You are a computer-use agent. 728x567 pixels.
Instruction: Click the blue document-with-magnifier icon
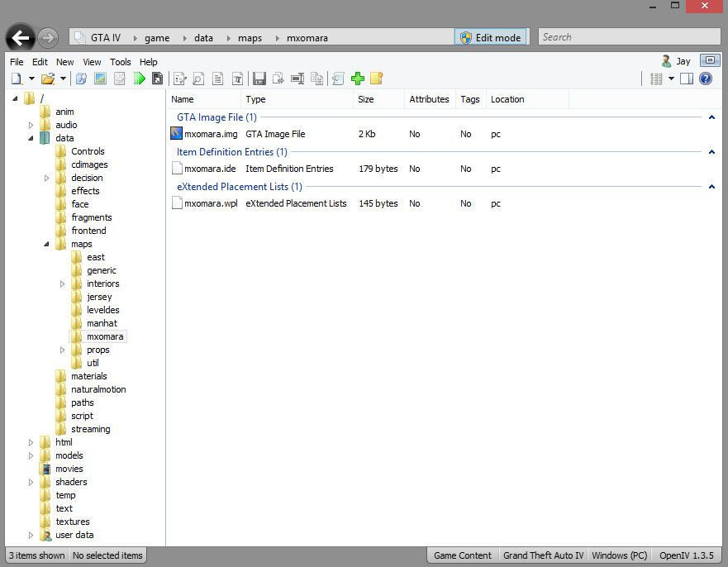coord(81,79)
